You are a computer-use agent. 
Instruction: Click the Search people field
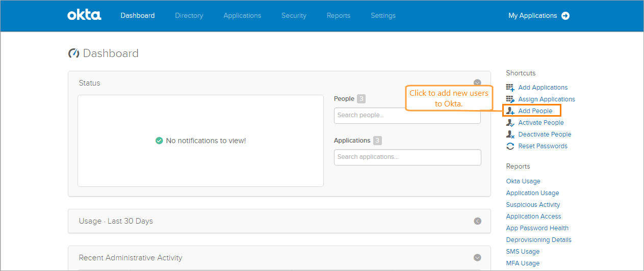click(x=407, y=116)
